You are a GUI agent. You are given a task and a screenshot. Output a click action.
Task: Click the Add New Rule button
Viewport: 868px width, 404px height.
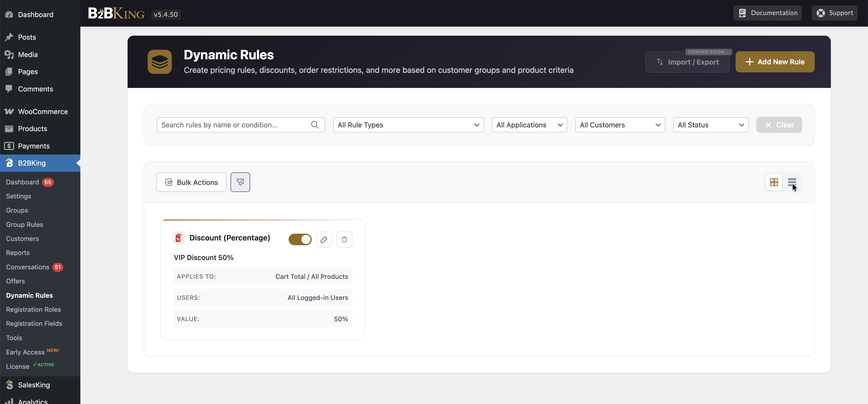pos(775,62)
